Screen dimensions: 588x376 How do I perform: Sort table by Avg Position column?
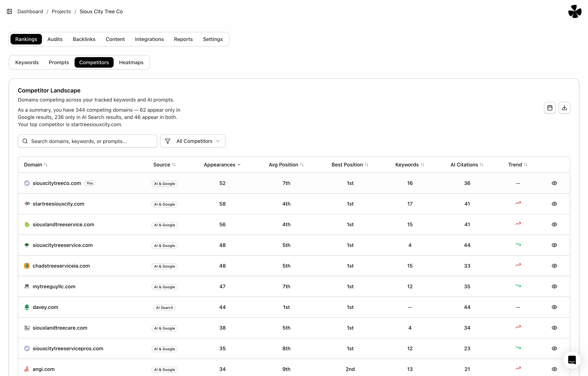pyautogui.click(x=286, y=165)
